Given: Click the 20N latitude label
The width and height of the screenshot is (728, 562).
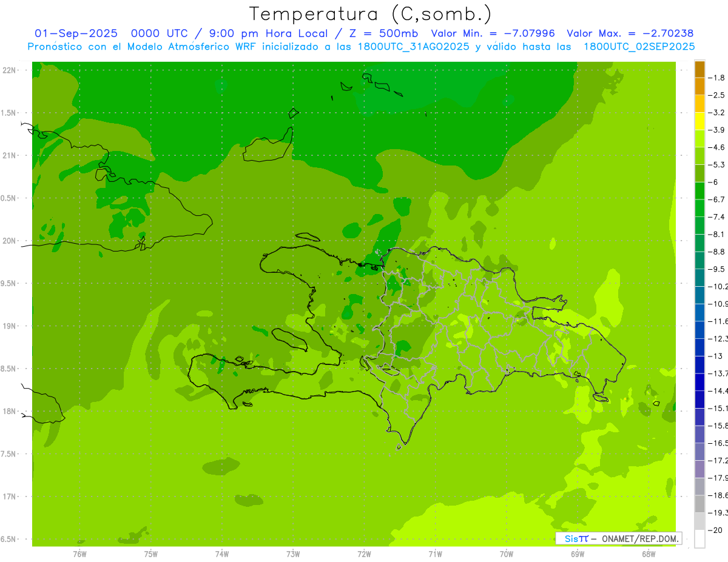Looking at the screenshot, I should tap(10, 241).
